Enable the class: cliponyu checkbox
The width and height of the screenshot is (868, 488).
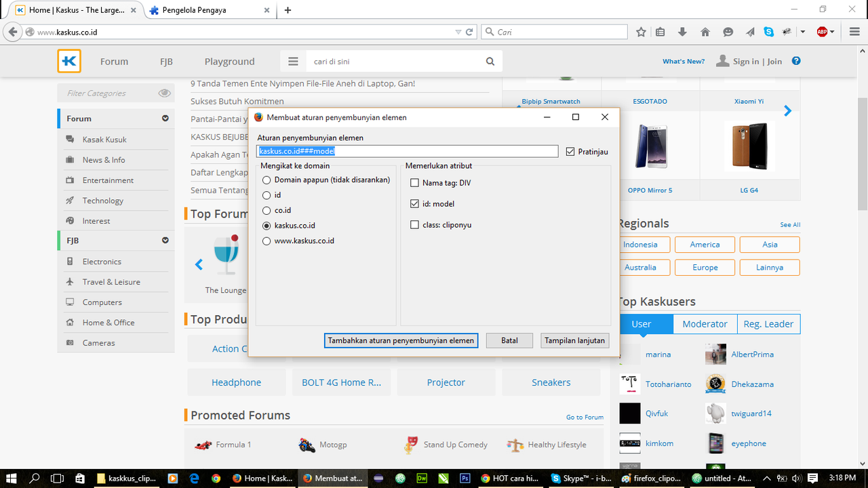coord(415,225)
